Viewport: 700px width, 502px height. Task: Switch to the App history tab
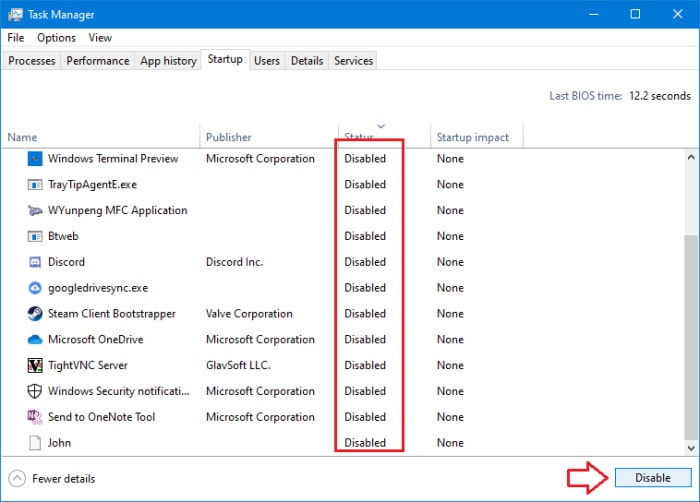point(168,61)
